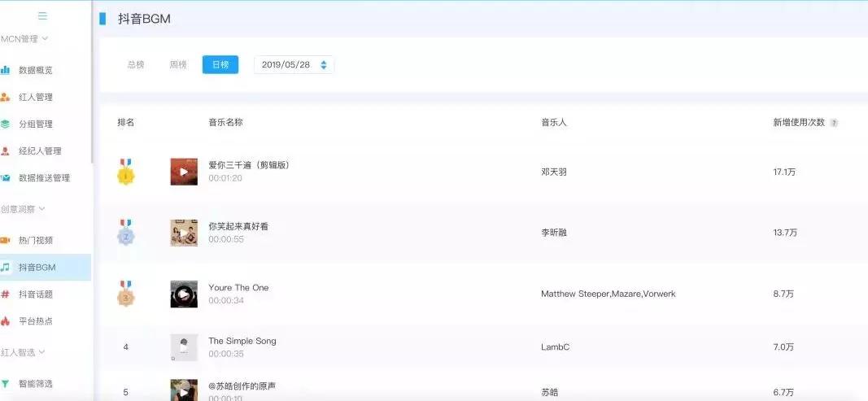Click rank number 4

coord(125,347)
